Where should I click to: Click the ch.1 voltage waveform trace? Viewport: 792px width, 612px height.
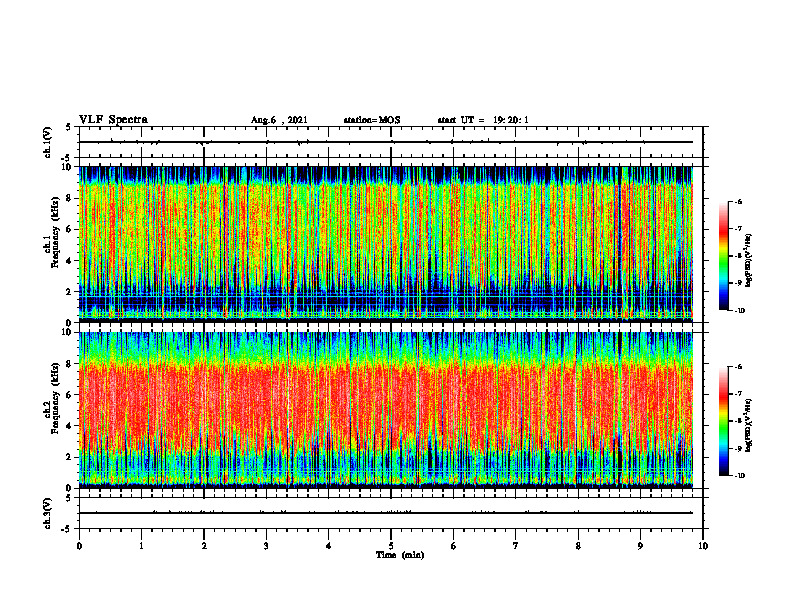(x=386, y=142)
